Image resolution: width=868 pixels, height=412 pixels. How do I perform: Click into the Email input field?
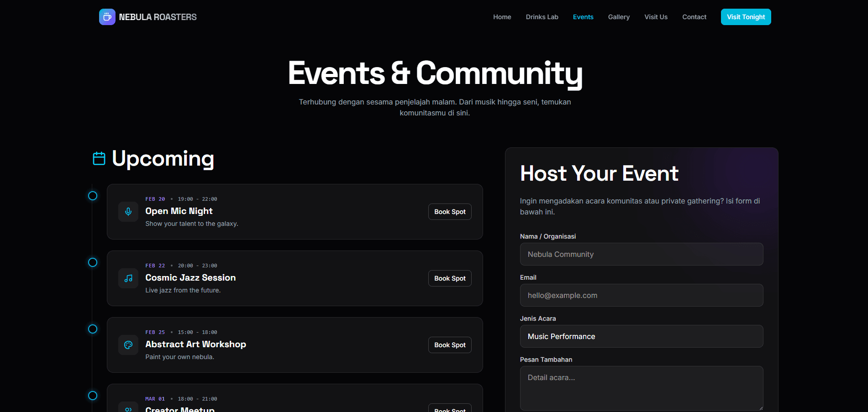[641, 295]
